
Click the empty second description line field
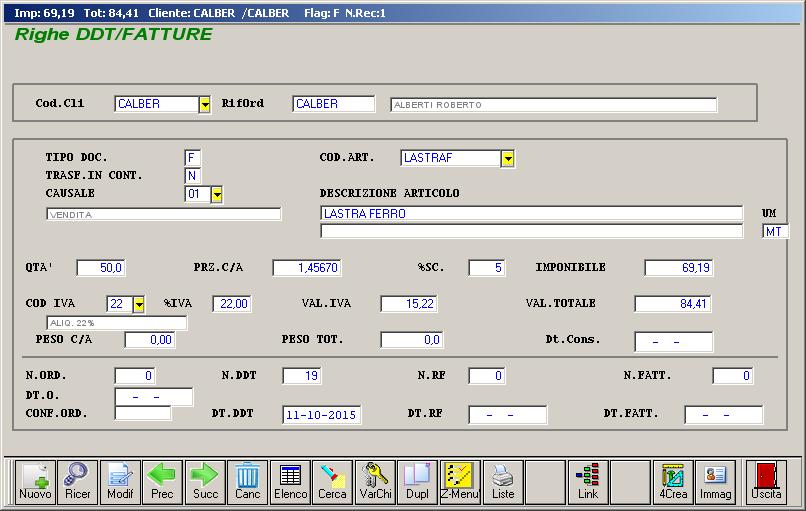point(532,231)
